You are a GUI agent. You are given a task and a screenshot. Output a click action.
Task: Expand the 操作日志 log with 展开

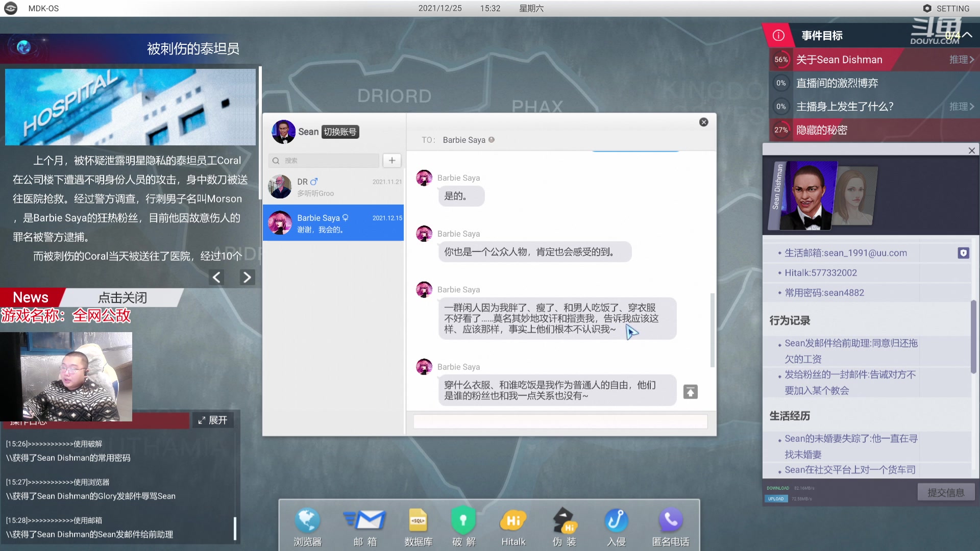coord(213,420)
